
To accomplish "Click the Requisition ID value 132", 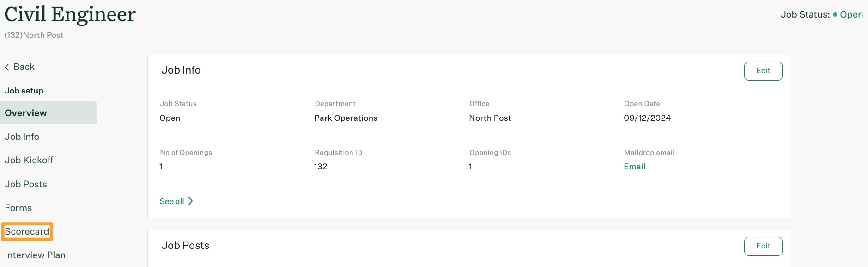I will 321,167.
